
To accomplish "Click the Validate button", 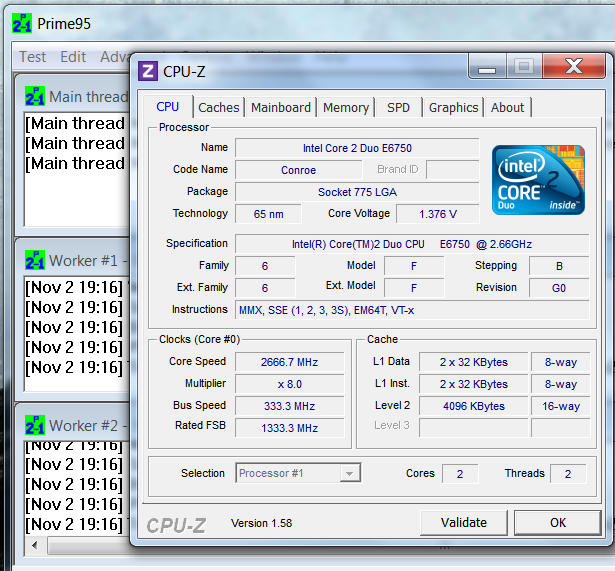I will tap(464, 523).
